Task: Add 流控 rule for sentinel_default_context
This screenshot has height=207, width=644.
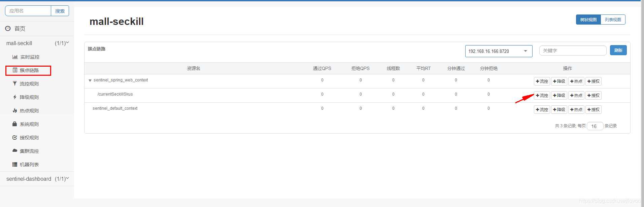Action: click(x=542, y=110)
